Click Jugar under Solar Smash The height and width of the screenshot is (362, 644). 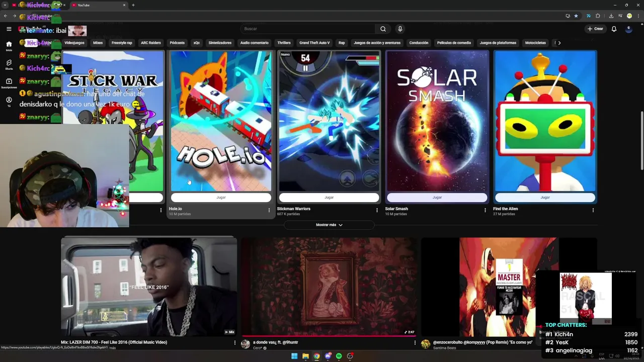click(437, 198)
